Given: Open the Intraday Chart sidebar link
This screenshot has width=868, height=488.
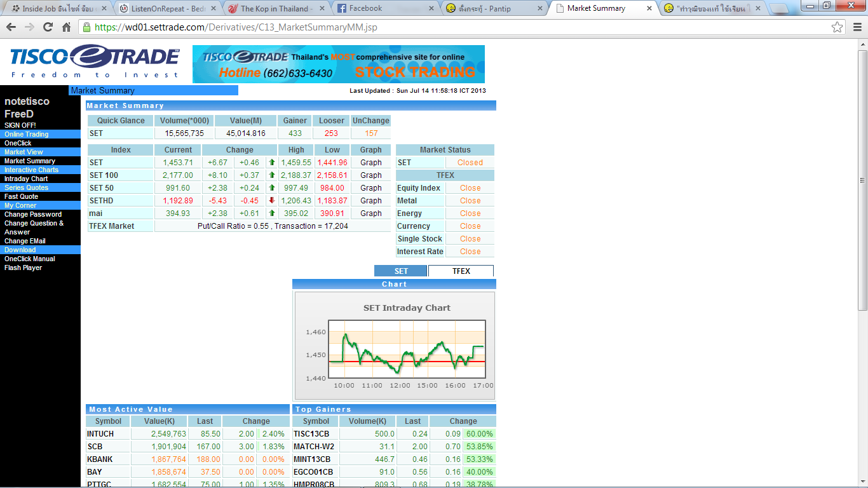Looking at the screenshot, I should (26, 179).
